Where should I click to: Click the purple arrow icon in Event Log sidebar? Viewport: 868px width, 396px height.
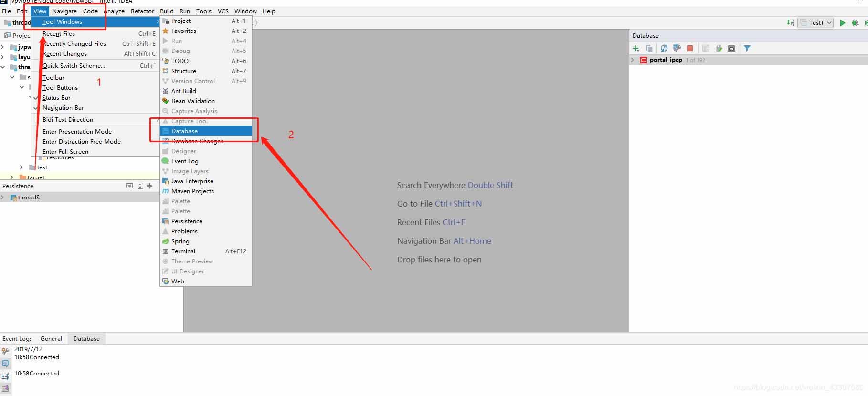pos(6,388)
